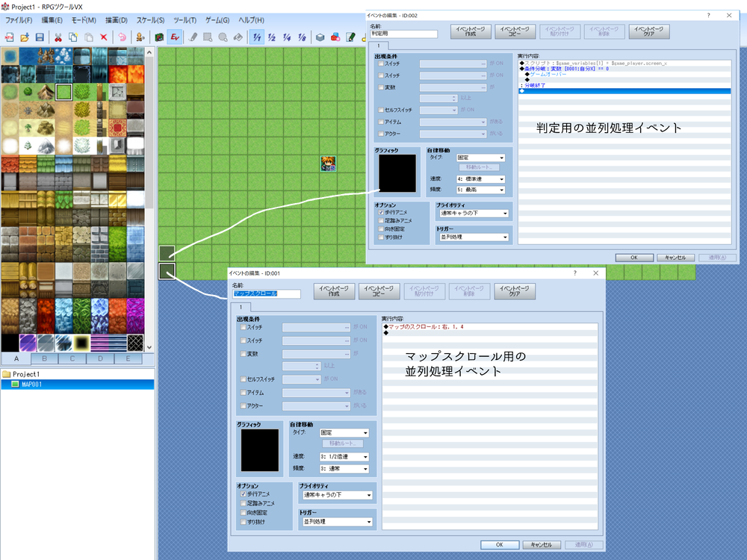This screenshot has height=560, width=747.
Task: Enable 変数 condition checkbox in ID:001 dialog
Action: 244,354
